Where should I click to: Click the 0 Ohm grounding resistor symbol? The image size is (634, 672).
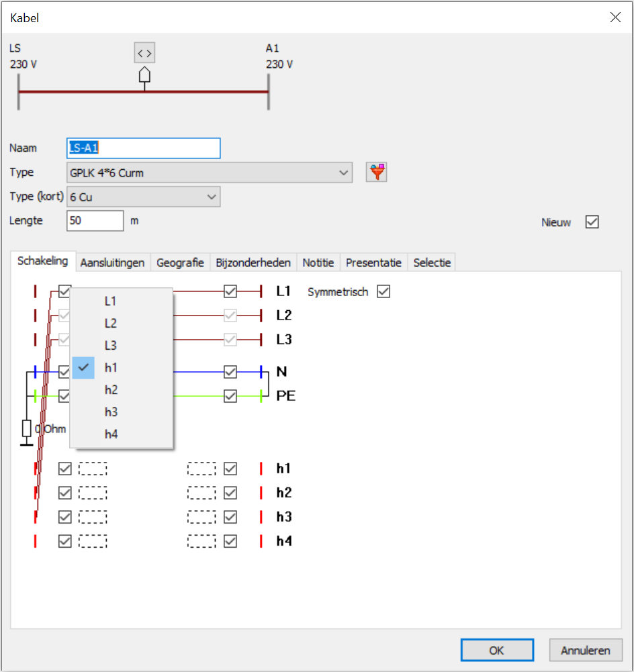pyautogui.click(x=27, y=429)
